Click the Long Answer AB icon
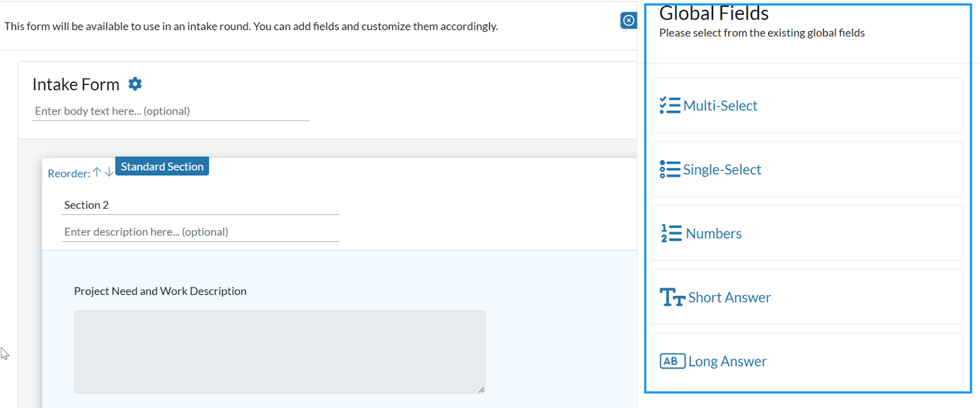 671,361
